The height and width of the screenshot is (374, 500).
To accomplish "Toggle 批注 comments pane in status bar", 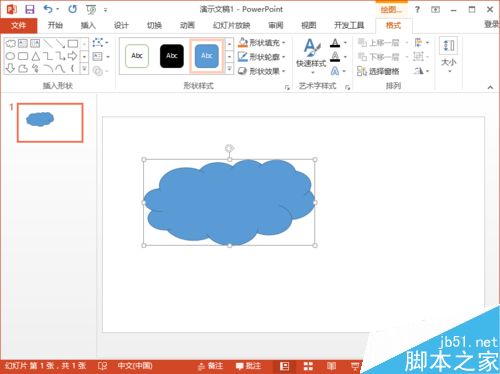I will pyautogui.click(x=248, y=366).
